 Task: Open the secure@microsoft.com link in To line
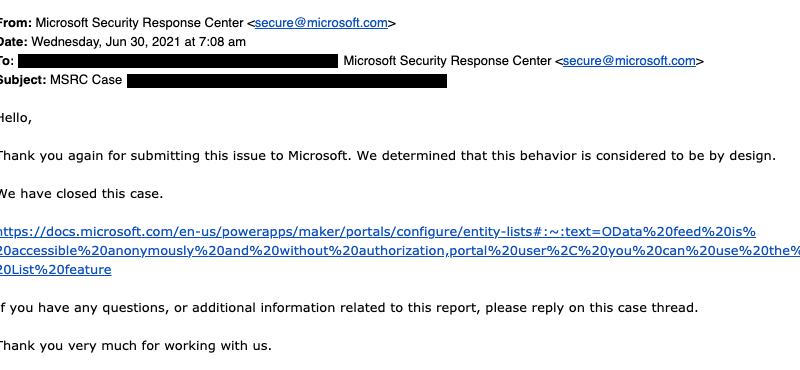629,61
